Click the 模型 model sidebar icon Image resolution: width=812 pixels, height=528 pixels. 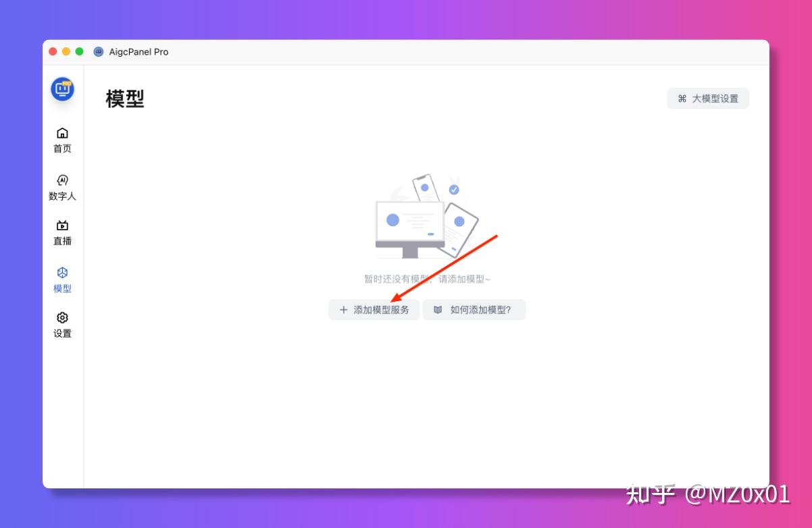(x=62, y=273)
